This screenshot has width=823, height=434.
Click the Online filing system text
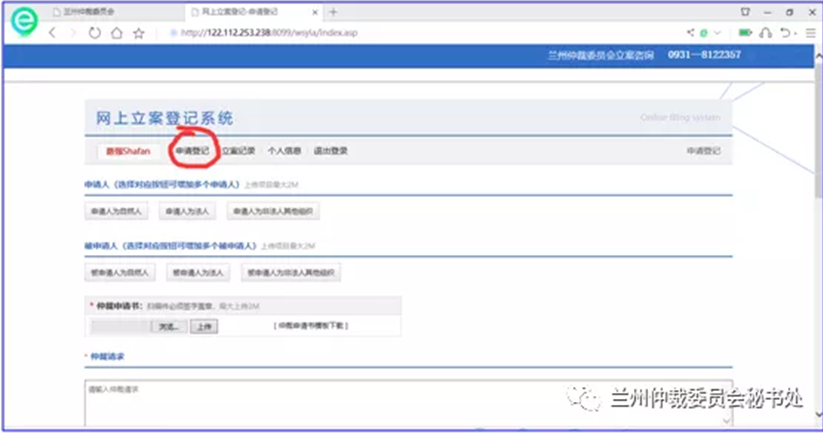point(680,118)
